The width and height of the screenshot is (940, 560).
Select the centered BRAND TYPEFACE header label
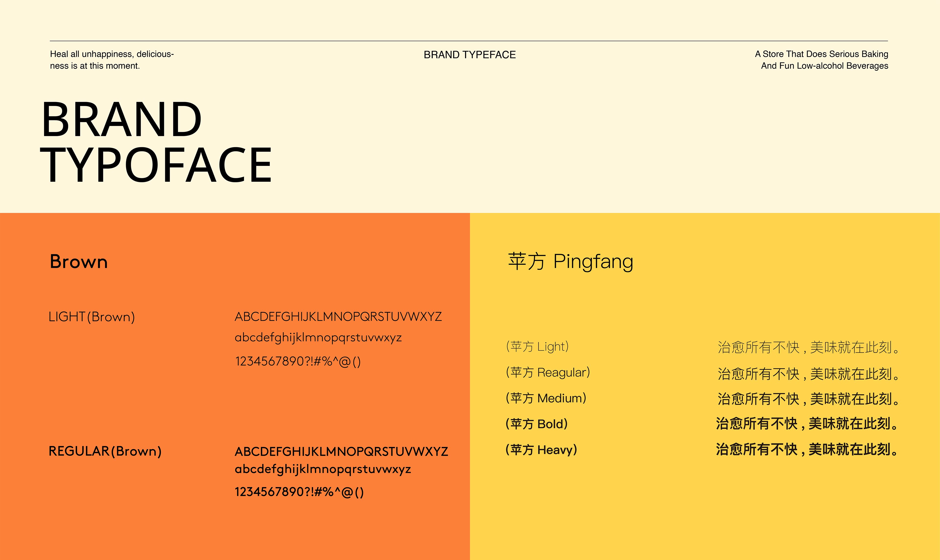tap(470, 55)
